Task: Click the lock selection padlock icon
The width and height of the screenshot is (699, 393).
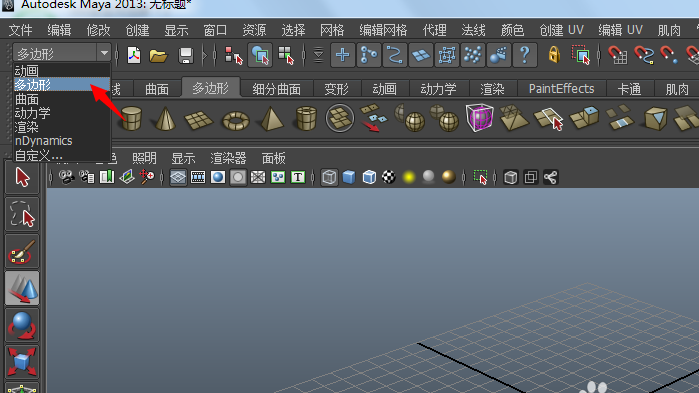Action: [554, 55]
